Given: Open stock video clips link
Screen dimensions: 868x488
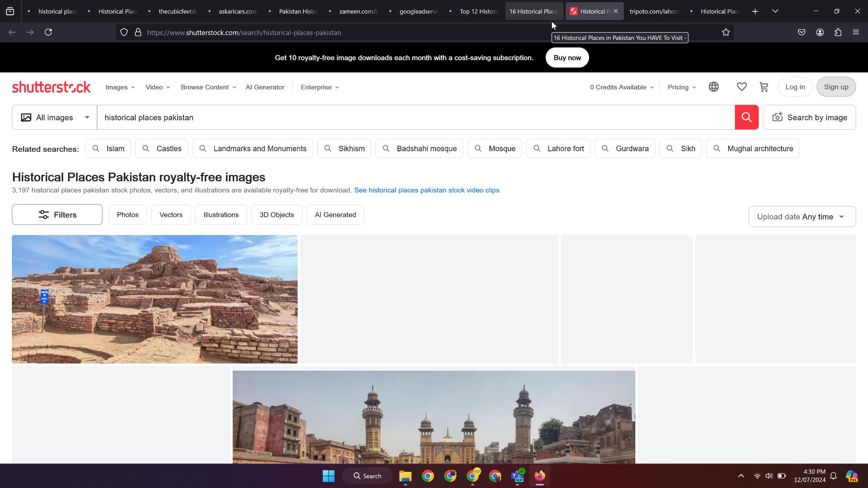Looking at the screenshot, I should (427, 190).
